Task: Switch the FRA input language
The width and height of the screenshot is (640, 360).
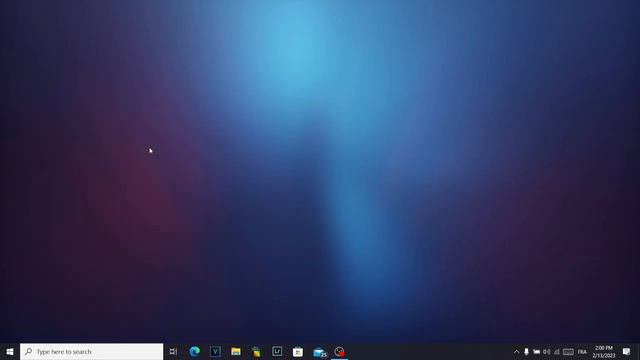Action: coord(582,351)
